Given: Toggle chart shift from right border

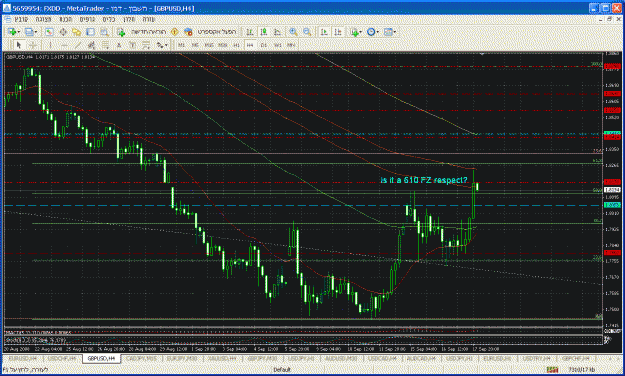Looking at the screenshot, I should point(338,32).
